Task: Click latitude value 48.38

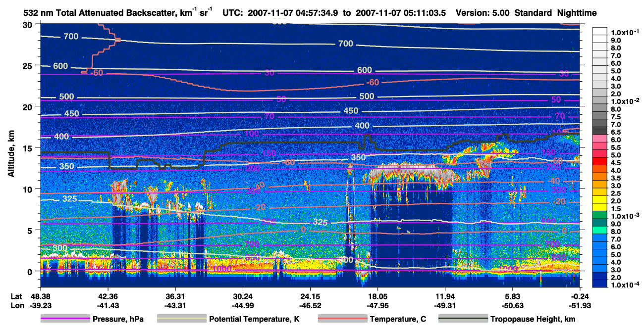Action: [40, 296]
